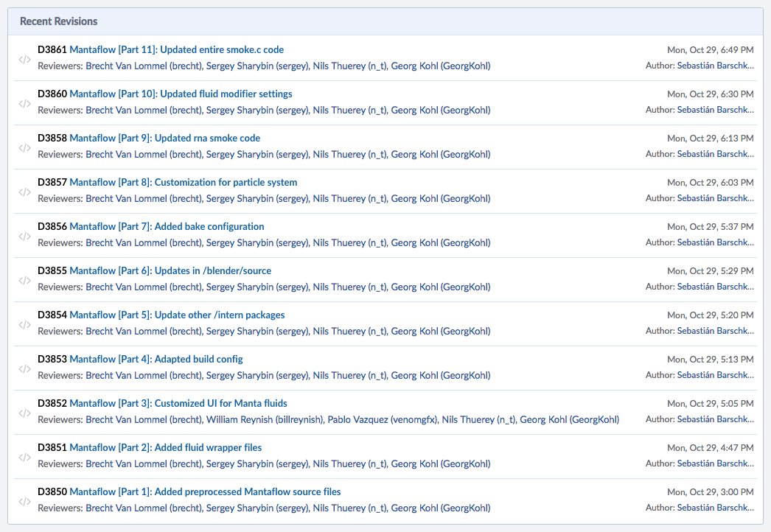Click timestamp Mon, Oct 29, 6:49 PM

pyautogui.click(x=710, y=49)
